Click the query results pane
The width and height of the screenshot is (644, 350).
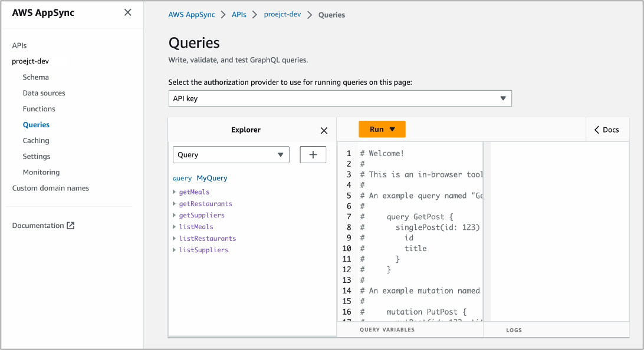point(560,232)
